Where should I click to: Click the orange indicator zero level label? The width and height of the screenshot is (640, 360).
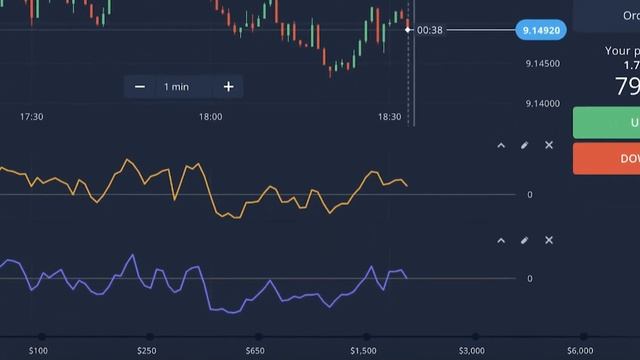pos(530,195)
